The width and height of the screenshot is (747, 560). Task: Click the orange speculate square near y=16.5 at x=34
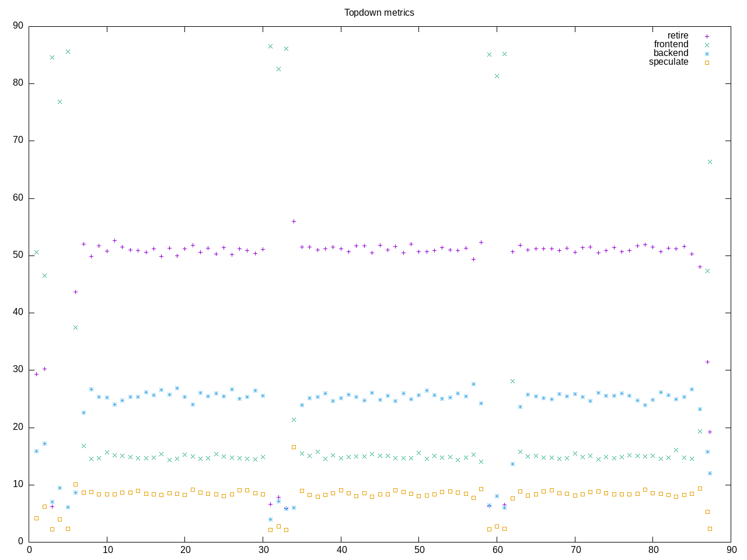294,447
